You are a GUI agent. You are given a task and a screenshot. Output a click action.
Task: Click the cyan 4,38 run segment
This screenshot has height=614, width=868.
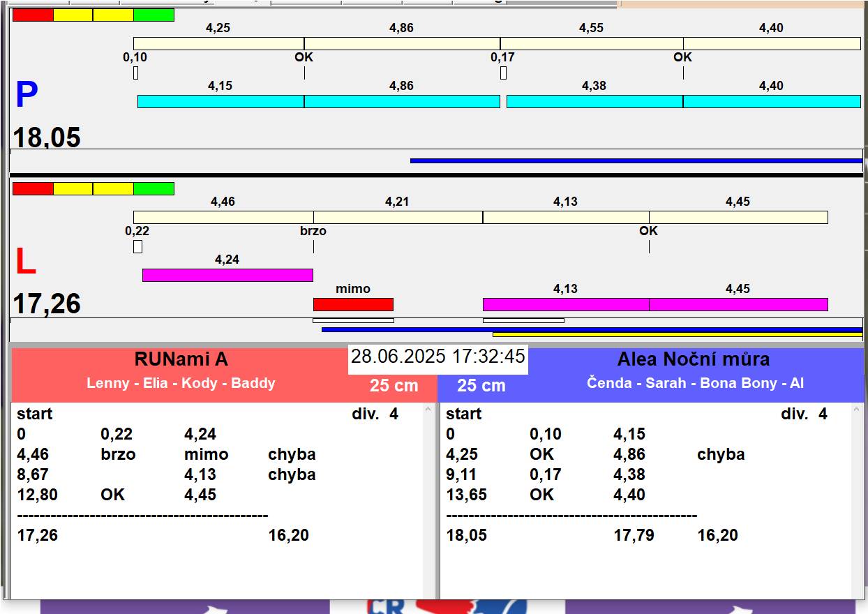pos(594,102)
